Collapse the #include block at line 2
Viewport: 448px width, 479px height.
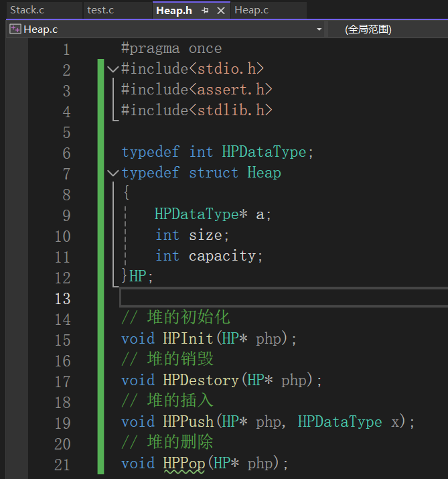(113, 70)
